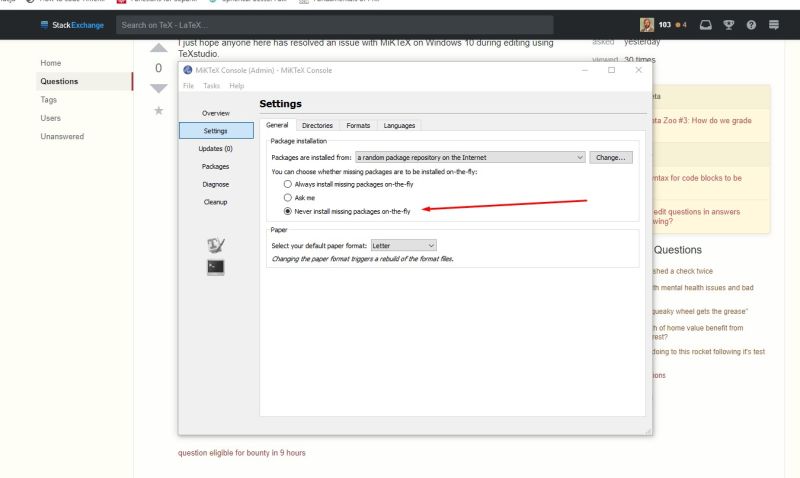Click the Tags link in site navigation
The image size is (800, 478).
coord(48,99)
